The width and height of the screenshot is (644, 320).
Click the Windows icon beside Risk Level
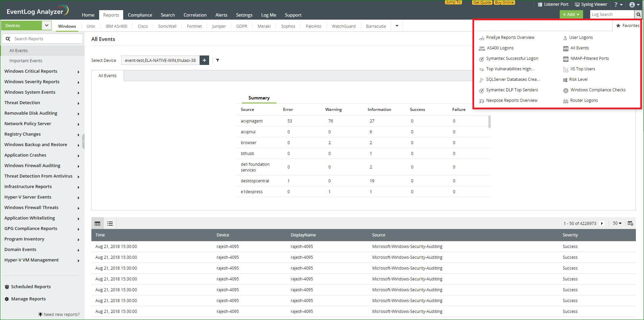point(565,80)
